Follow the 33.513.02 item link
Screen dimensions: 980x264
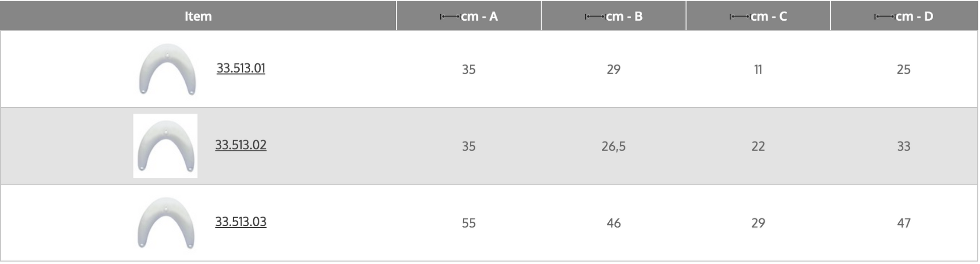pos(241,145)
